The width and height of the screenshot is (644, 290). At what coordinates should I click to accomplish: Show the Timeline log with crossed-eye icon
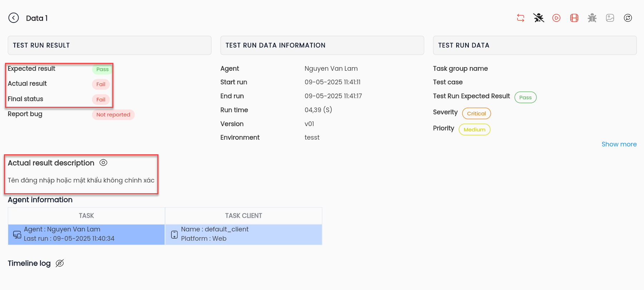click(x=60, y=263)
